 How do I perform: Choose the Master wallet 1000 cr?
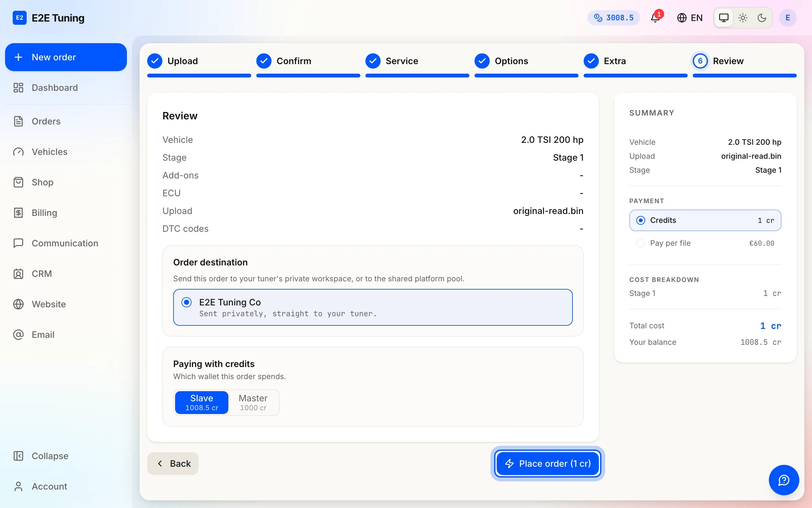(x=253, y=403)
